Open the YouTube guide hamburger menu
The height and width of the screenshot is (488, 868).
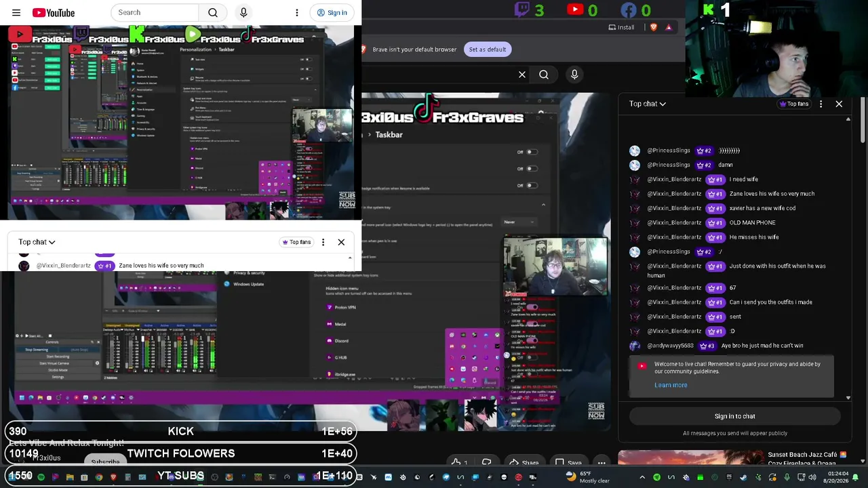coord(16,12)
